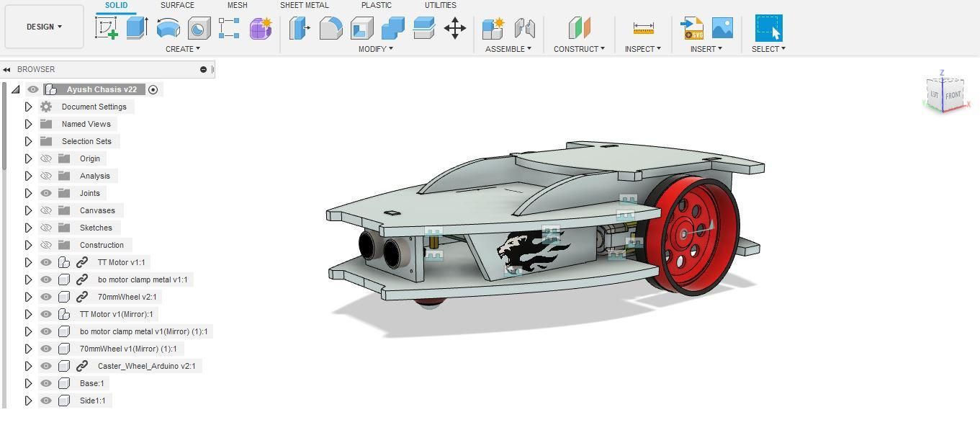Click the ViewCube FRONT face
980x425 pixels.
[953, 95]
